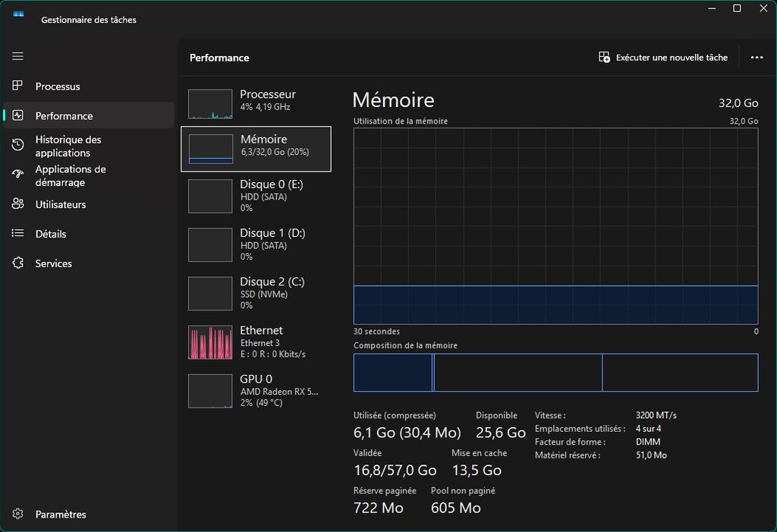The image size is (777, 532).
Task: Select Disque 0 (E:) entry
Action: click(256, 196)
